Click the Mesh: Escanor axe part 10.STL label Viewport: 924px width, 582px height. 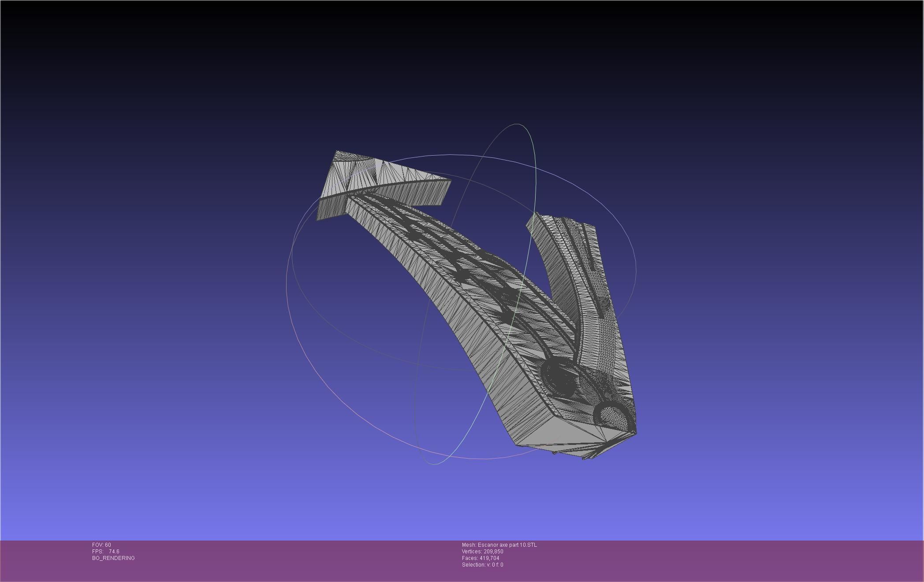pyautogui.click(x=499, y=545)
